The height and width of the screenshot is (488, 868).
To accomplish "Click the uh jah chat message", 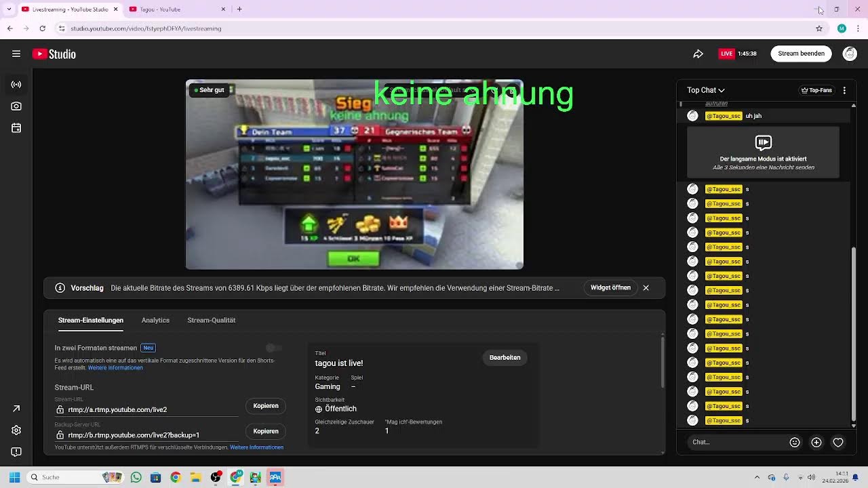I will tap(753, 116).
